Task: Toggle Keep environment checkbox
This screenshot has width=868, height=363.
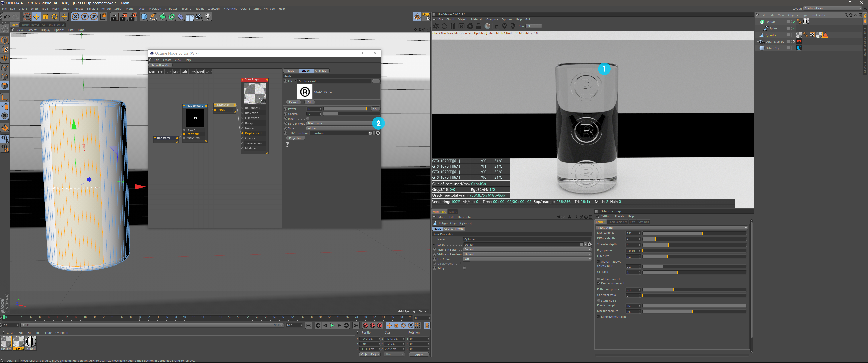Action: pyautogui.click(x=599, y=283)
